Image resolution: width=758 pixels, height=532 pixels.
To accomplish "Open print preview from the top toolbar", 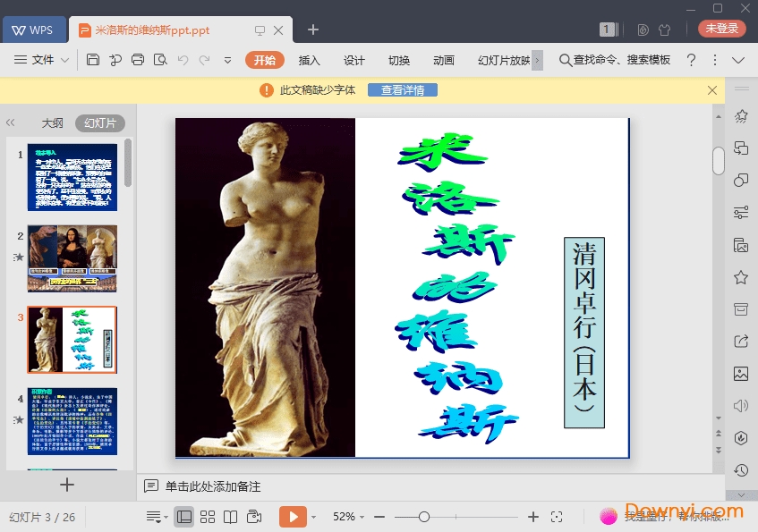I will (x=161, y=60).
